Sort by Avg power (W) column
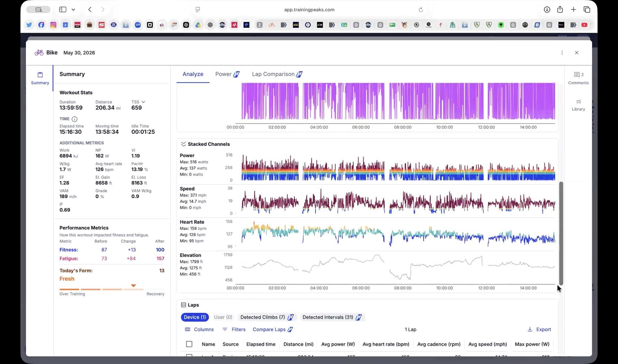618x364 pixels. 338,344
